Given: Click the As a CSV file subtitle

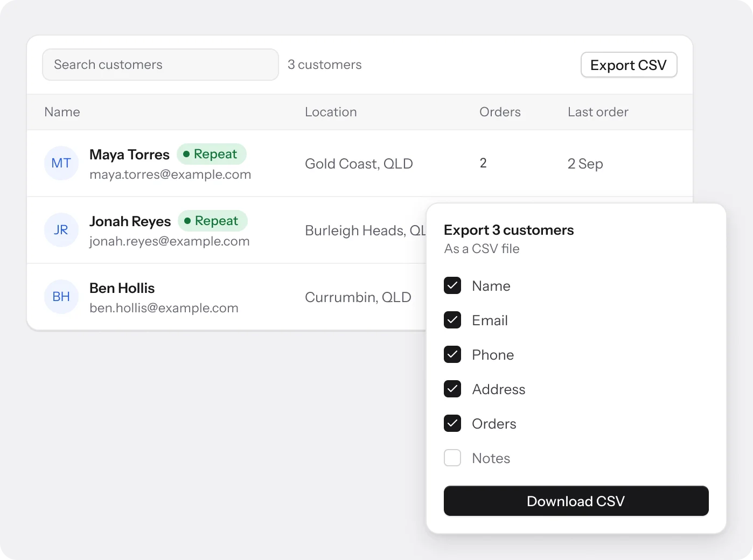Looking at the screenshot, I should 482,249.
